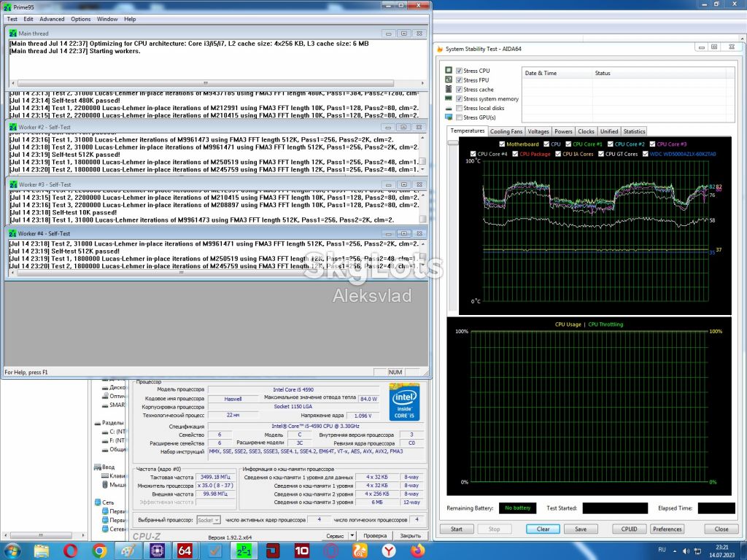The width and height of the screenshot is (747, 560).
Task: Activate AIDA64 taskbar icon
Action: pyautogui.click(x=185, y=551)
